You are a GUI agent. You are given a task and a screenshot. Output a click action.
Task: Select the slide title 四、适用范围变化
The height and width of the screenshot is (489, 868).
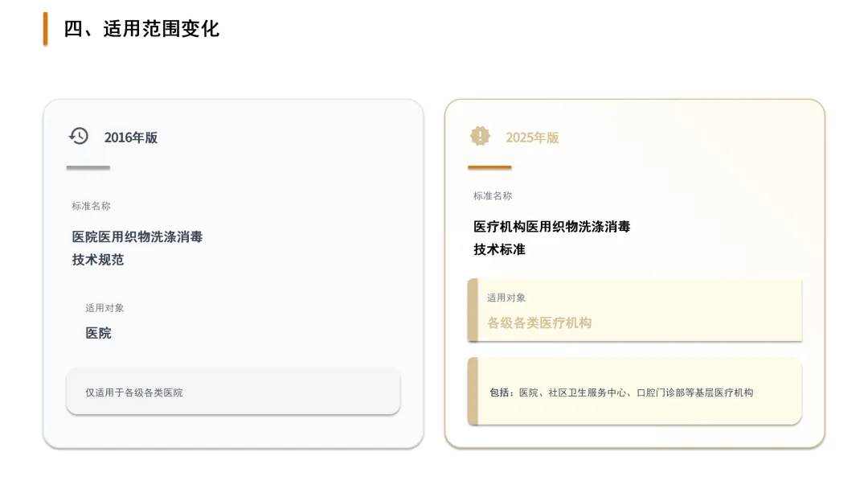141,29
